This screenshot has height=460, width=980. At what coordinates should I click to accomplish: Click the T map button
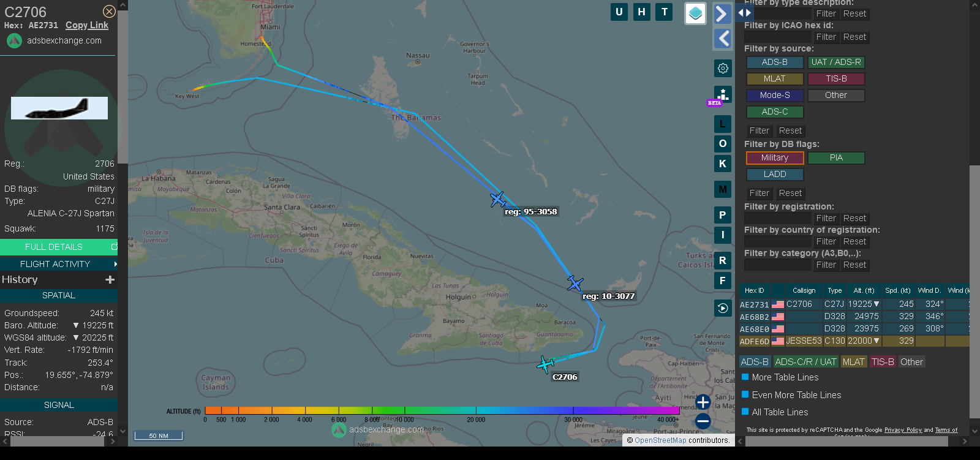665,12
